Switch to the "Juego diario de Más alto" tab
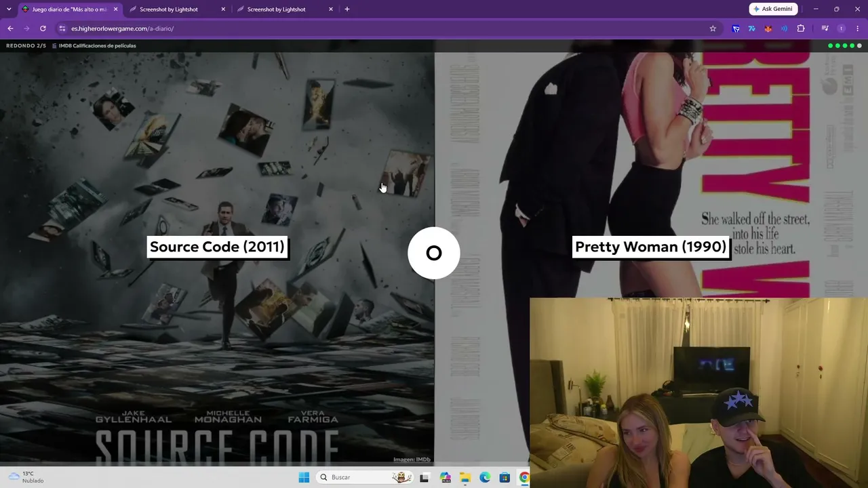 pyautogui.click(x=70, y=9)
